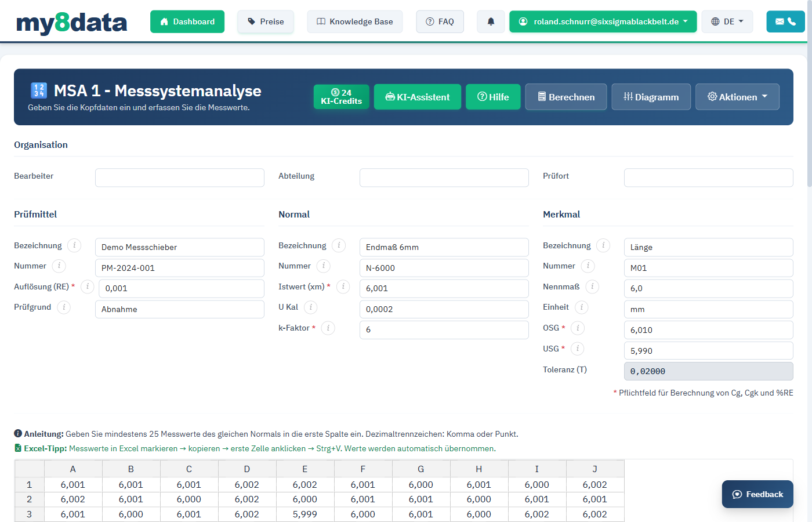Open the Preise page
812x522 pixels.
(266, 21)
